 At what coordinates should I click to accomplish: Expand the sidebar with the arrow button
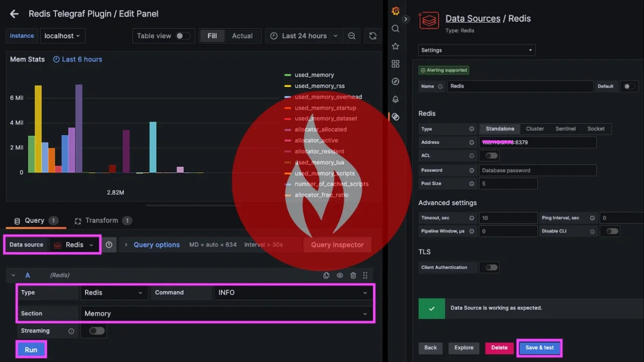click(406, 19)
